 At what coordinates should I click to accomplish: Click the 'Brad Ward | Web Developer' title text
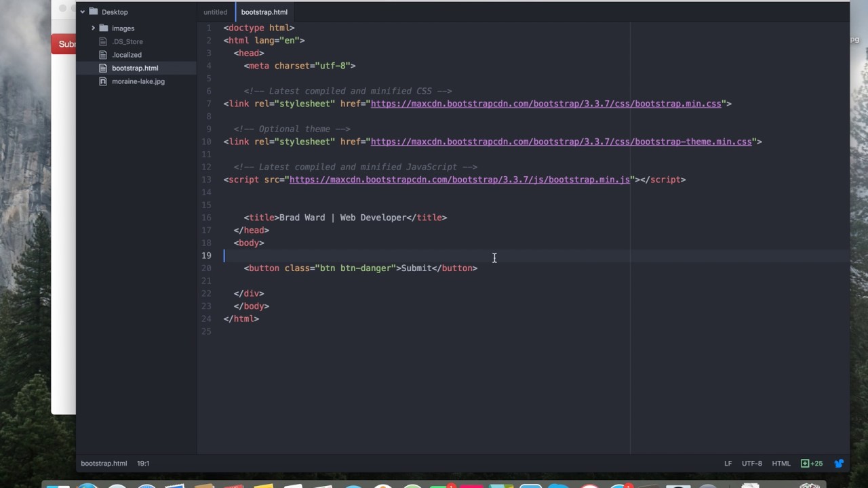click(x=342, y=218)
